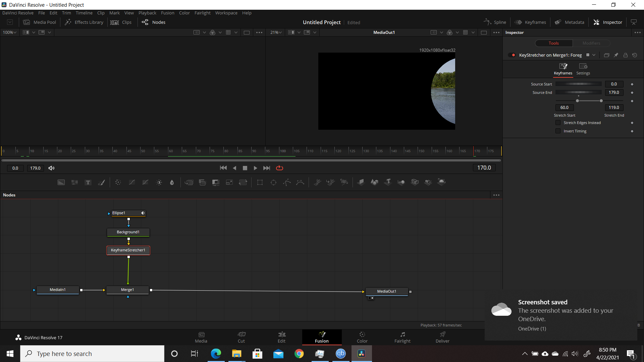
Task: Show the Spline editor
Action: point(495,22)
